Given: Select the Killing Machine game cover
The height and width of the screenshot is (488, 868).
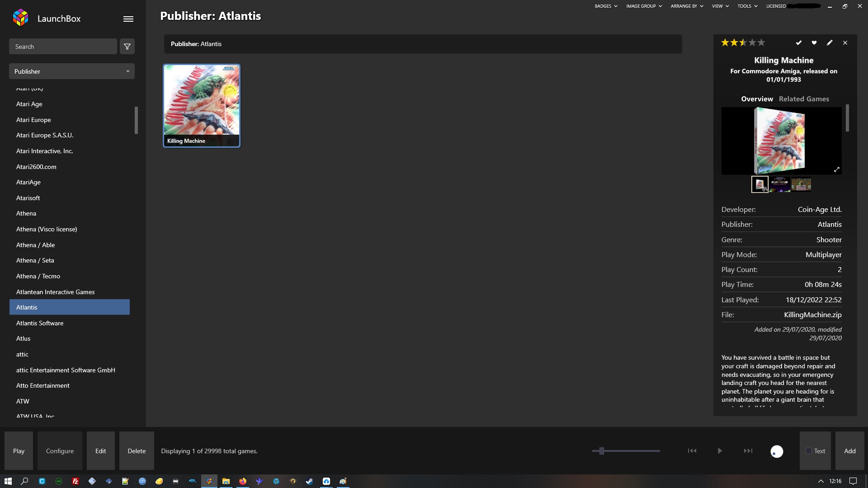Looking at the screenshot, I should tap(202, 106).
